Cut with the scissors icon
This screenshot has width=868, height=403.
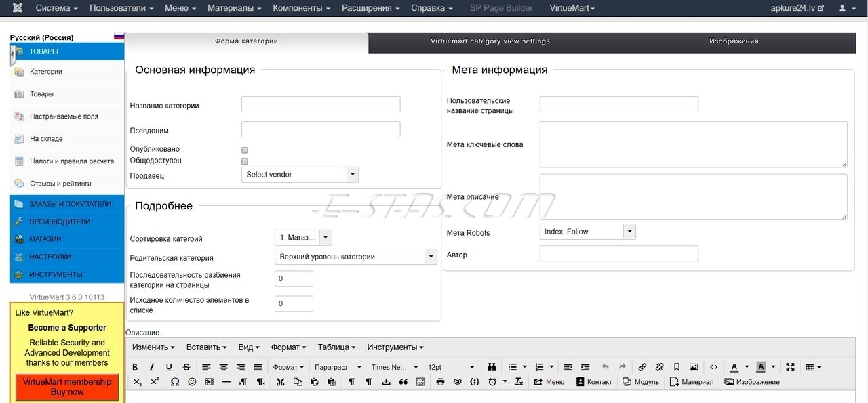coord(280,382)
